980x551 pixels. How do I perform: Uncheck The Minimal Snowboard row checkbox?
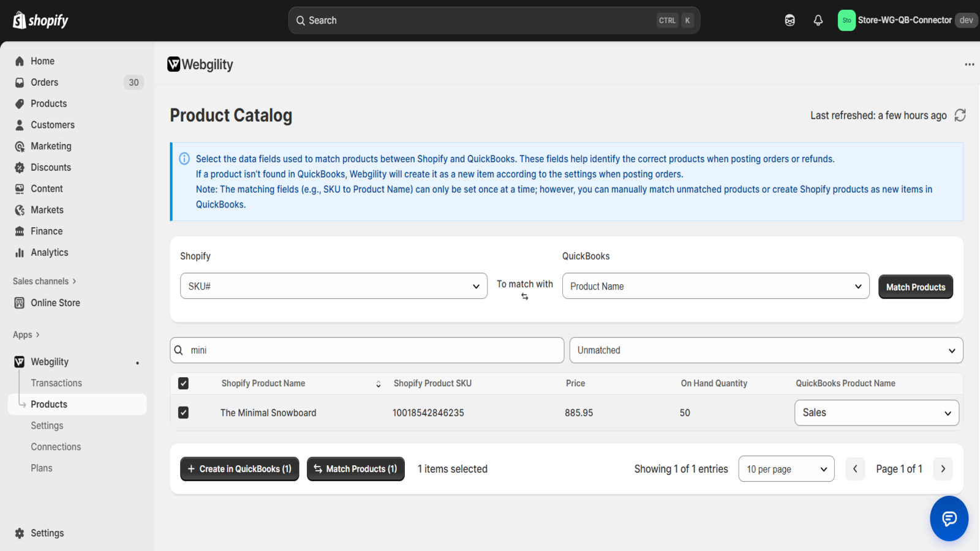(183, 413)
